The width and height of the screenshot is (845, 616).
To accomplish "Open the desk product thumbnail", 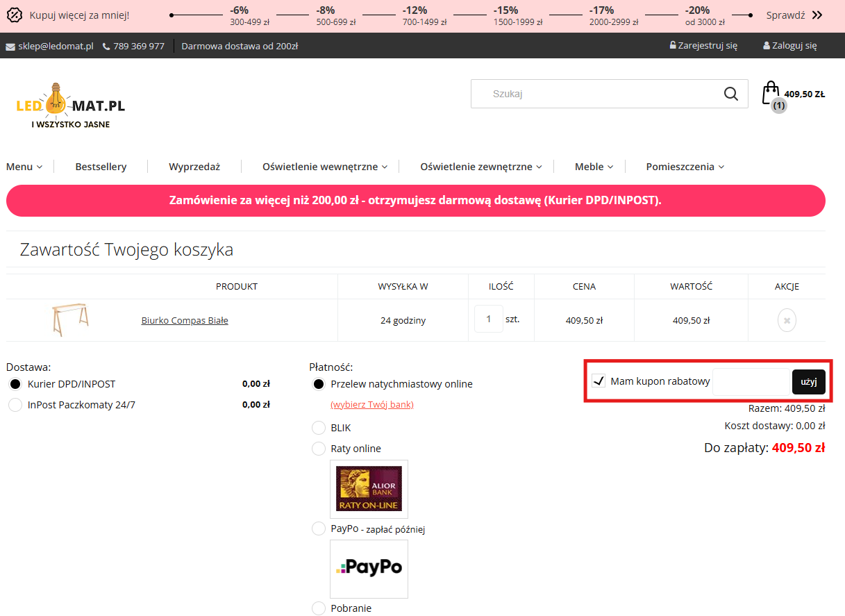I will 70,320.
